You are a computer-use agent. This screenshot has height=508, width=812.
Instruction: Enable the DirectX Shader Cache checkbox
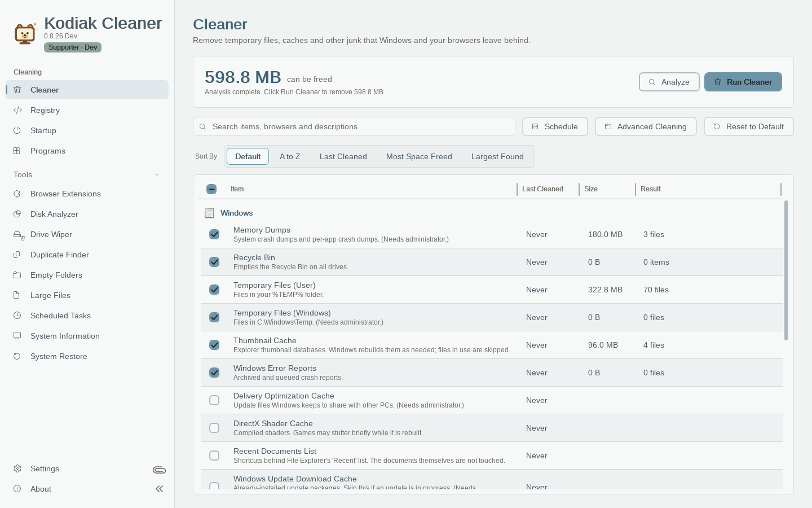click(x=214, y=428)
